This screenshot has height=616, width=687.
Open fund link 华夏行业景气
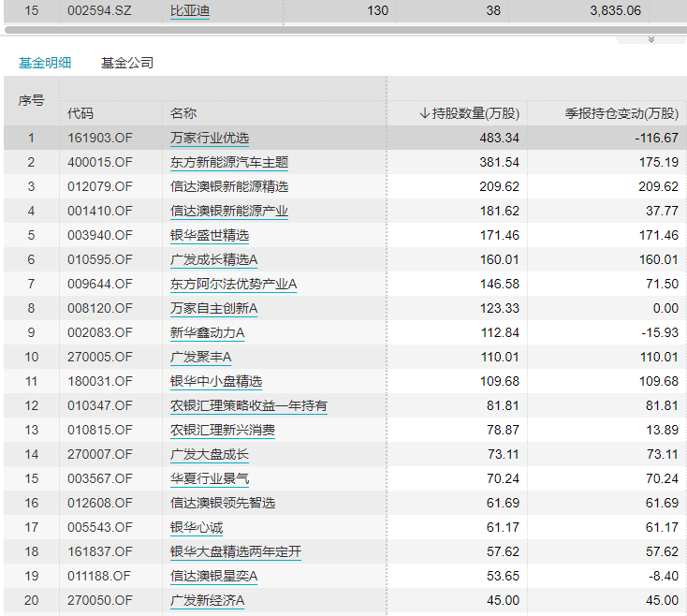click(x=210, y=478)
